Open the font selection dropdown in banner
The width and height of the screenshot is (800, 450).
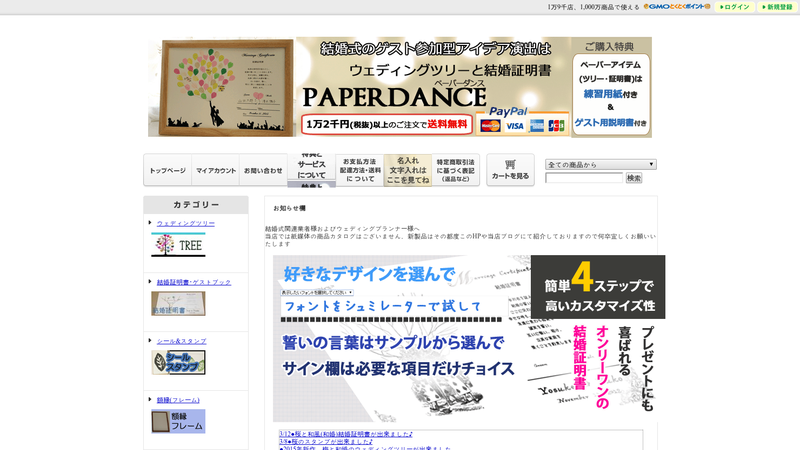317,292
